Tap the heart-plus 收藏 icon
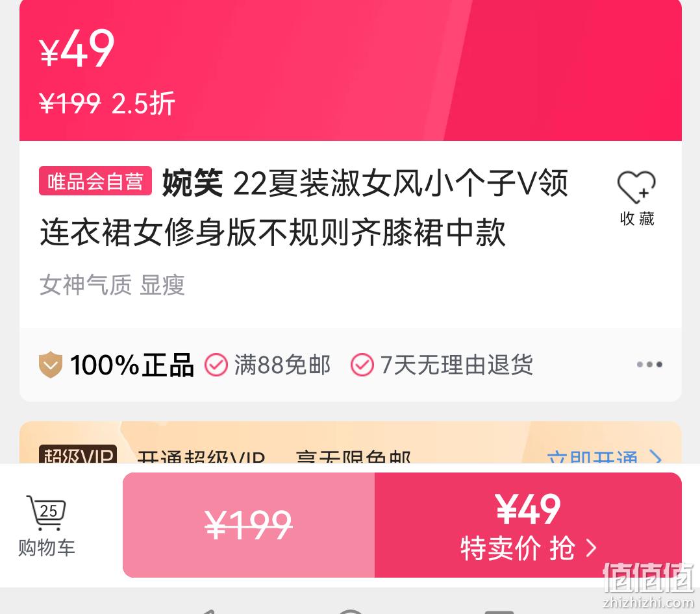Viewport: 700px width, 614px height. coord(636,187)
